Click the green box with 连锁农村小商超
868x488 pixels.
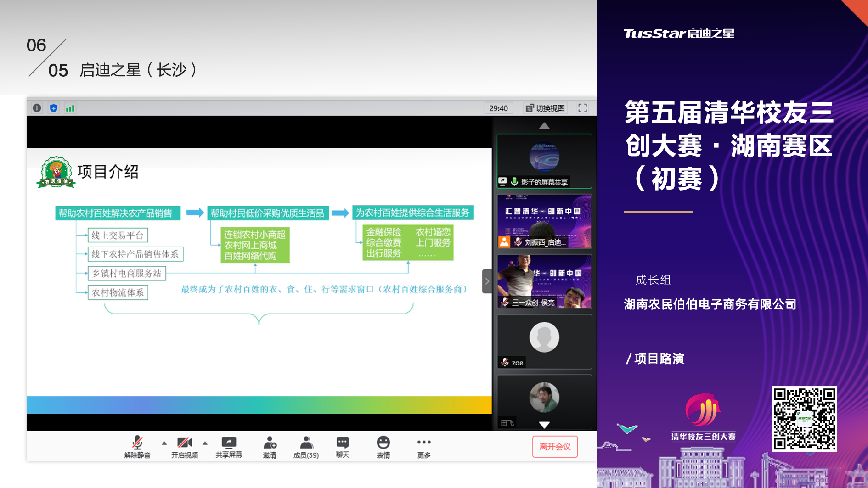pos(255,245)
